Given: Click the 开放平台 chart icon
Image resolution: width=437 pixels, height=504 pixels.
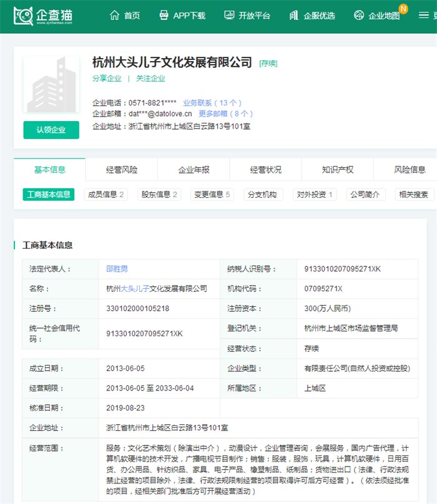Looking at the screenshot, I should pyautogui.click(x=230, y=16).
